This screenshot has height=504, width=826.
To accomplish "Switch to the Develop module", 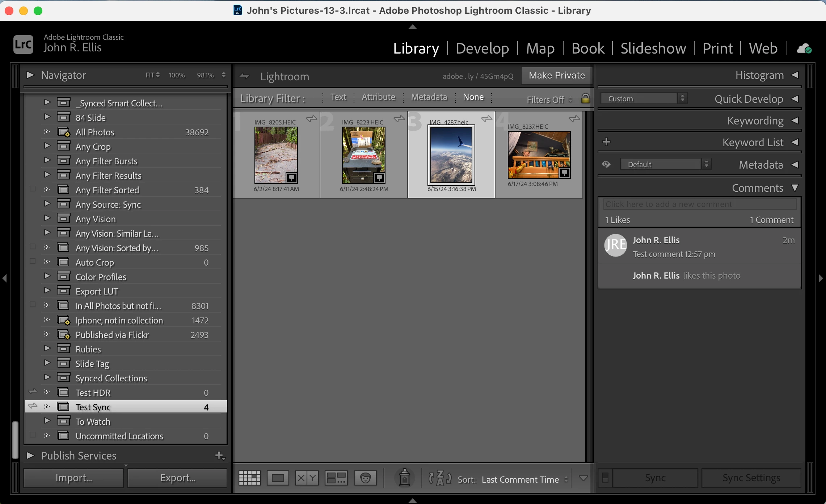I will (x=482, y=48).
